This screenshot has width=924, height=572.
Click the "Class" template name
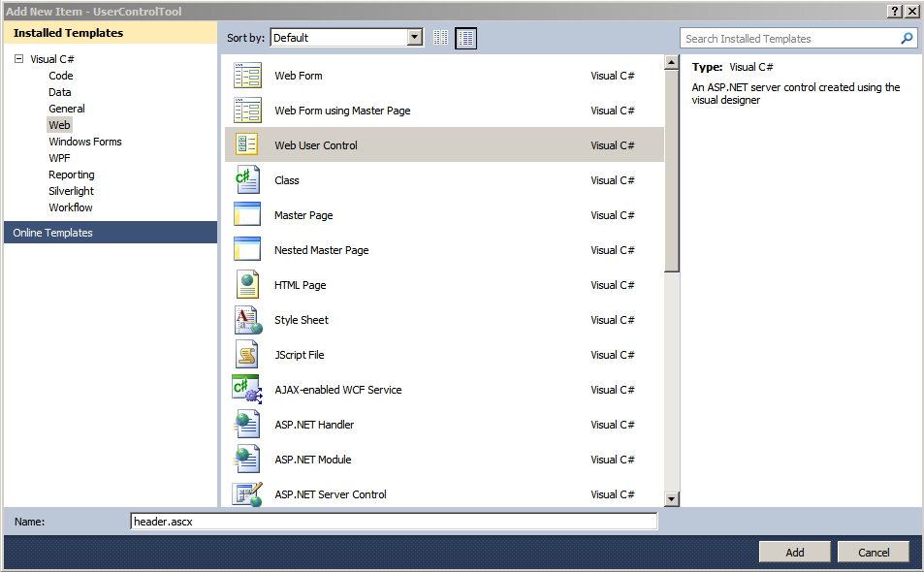(x=286, y=180)
